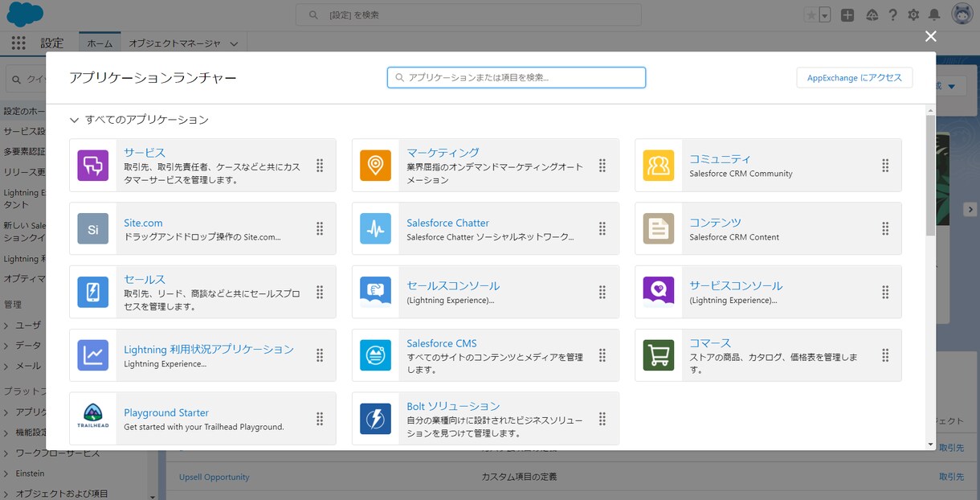
Task: Click the drag handle on Site.com card
Action: [x=320, y=229]
